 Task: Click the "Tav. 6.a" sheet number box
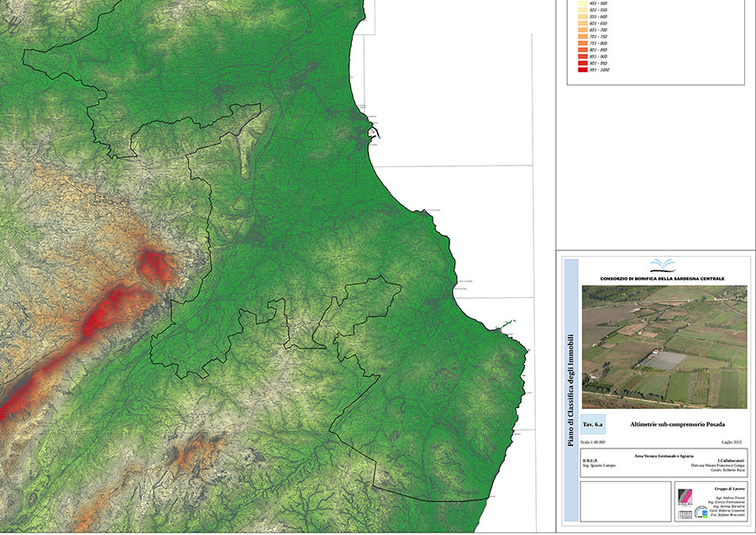[592, 425]
